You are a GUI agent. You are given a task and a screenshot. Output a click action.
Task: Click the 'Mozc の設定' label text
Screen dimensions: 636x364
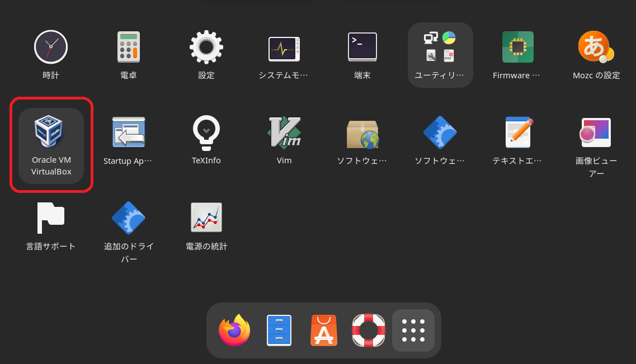pos(596,75)
